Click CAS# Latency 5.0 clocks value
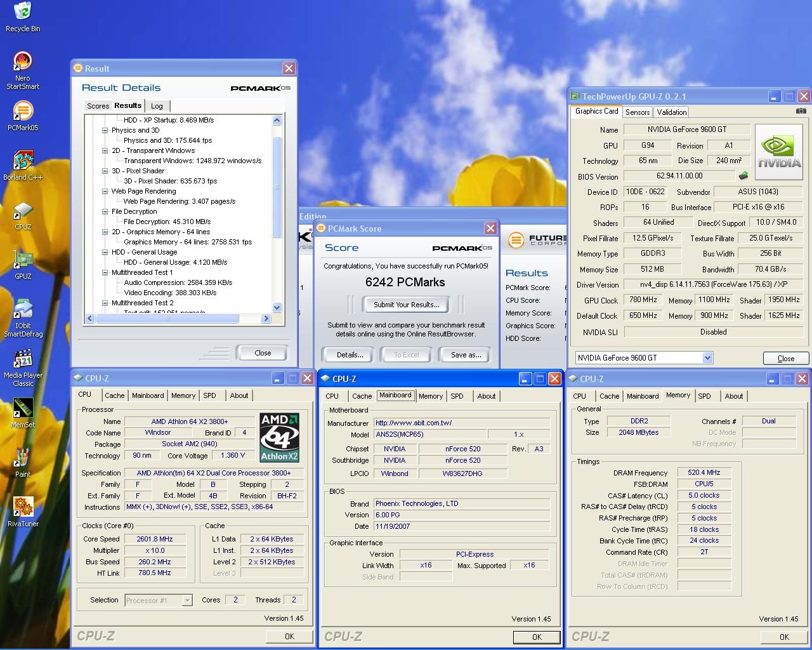 [704, 495]
